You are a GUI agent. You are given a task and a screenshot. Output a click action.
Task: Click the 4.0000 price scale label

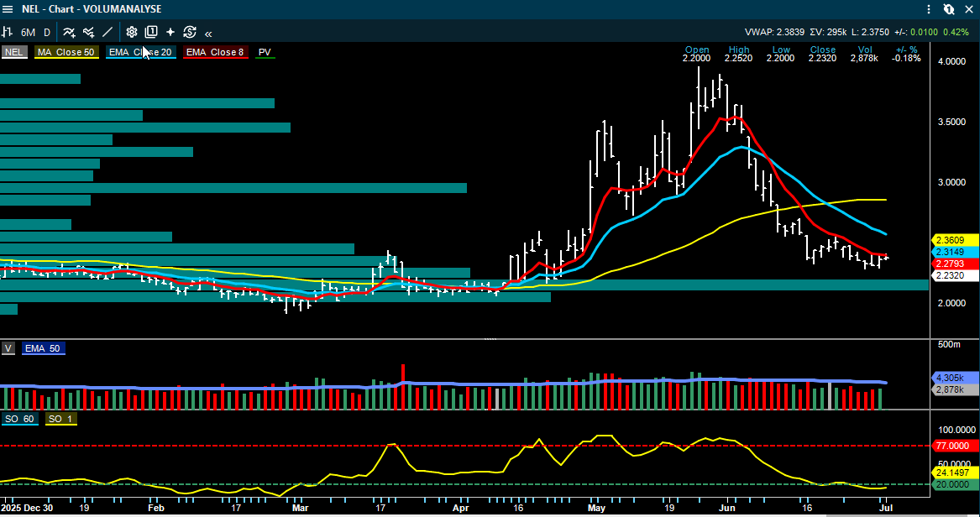pyautogui.click(x=954, y=61)
